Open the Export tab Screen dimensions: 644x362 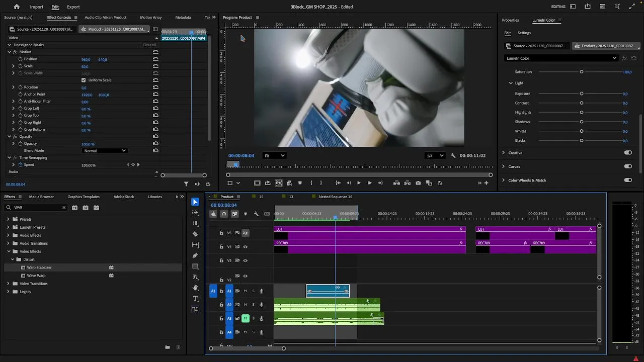[73, 7]
